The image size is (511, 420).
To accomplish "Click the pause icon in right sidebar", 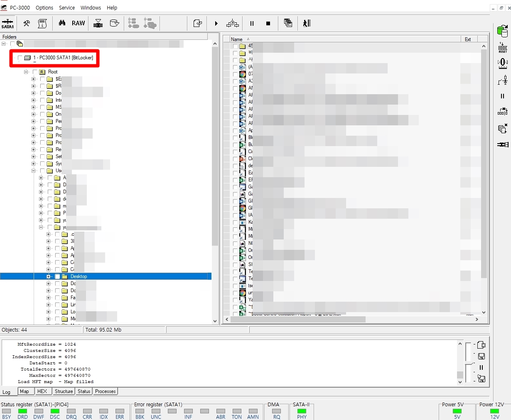I will coord(503,96).
